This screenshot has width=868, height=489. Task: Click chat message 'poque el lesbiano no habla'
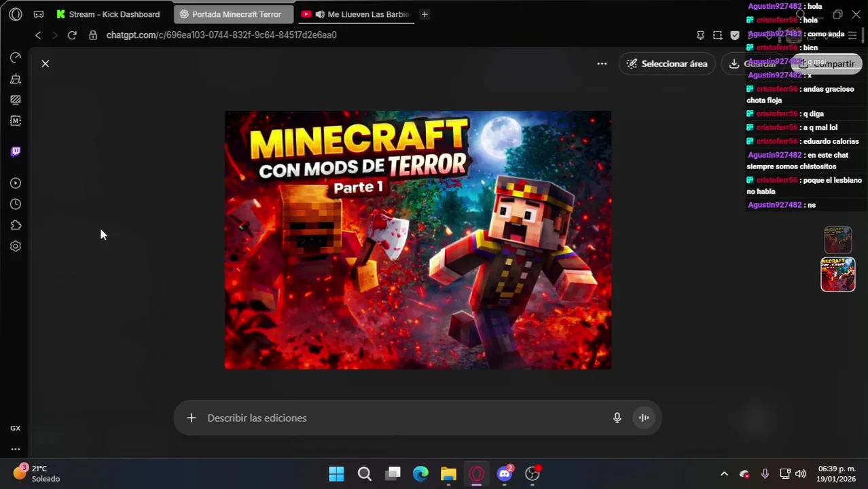coord(804,185)
